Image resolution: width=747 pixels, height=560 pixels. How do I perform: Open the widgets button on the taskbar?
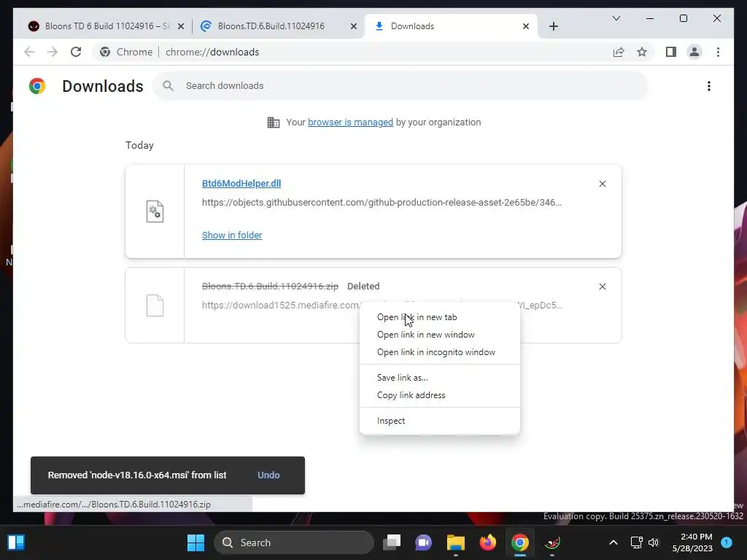point(16,542)
